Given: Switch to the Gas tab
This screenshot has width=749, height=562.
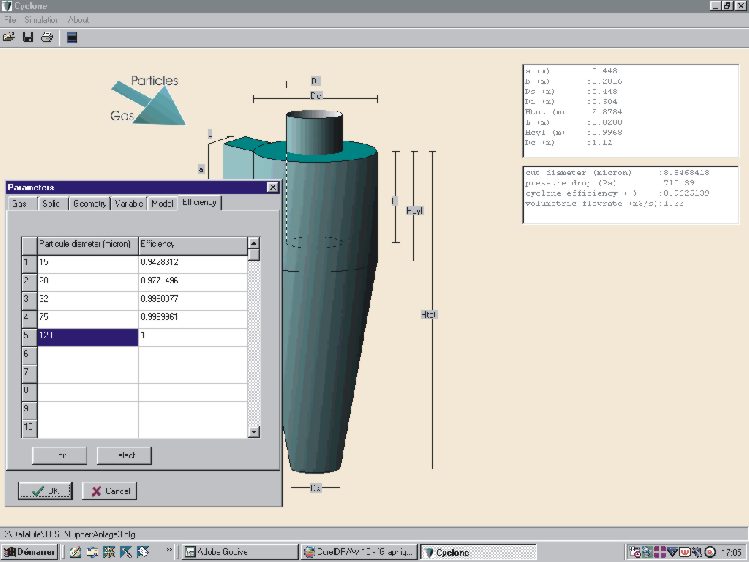Looking at the screenshot, I should [18, 204].
